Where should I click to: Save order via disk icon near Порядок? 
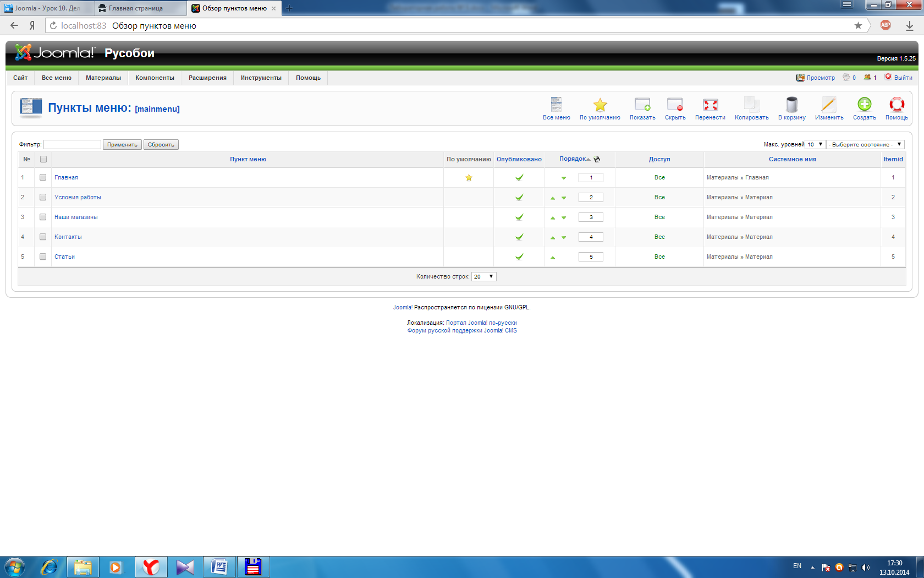click(x=597, y=159)
